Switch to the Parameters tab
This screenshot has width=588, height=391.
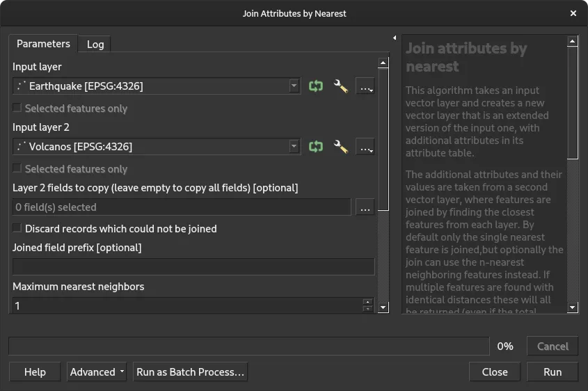coord(43,44)
